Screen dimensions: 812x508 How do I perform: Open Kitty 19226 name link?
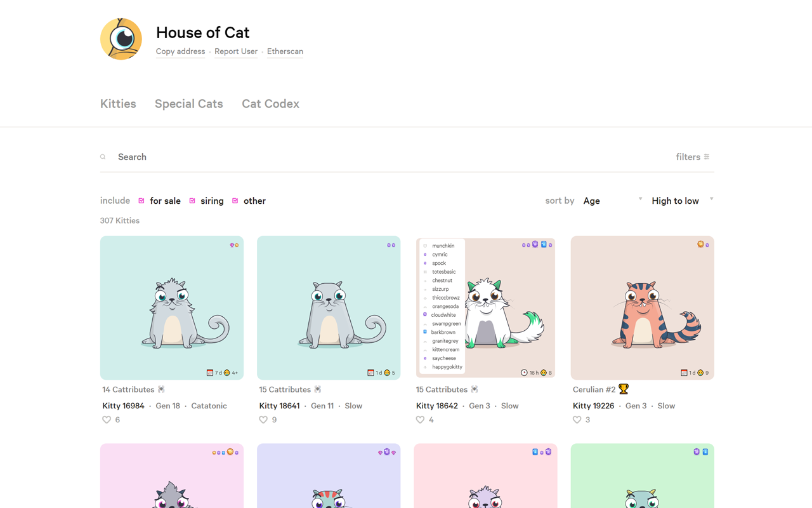(593, 406)
